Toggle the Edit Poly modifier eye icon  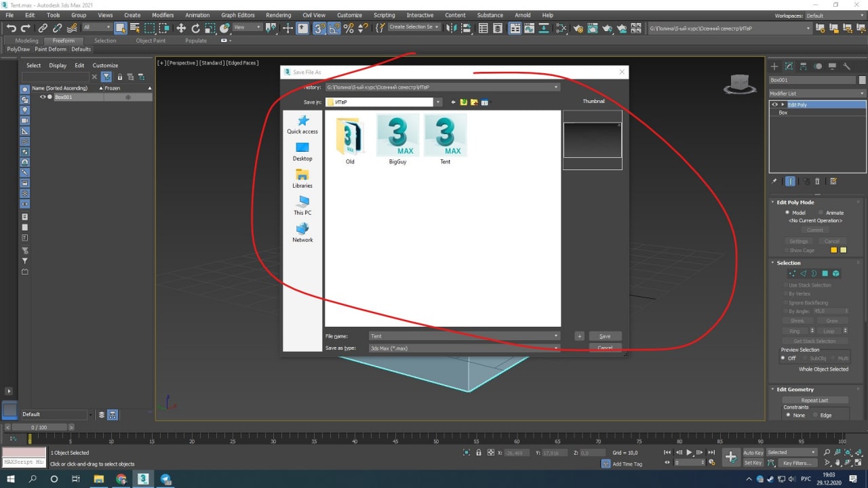[774, 104]
